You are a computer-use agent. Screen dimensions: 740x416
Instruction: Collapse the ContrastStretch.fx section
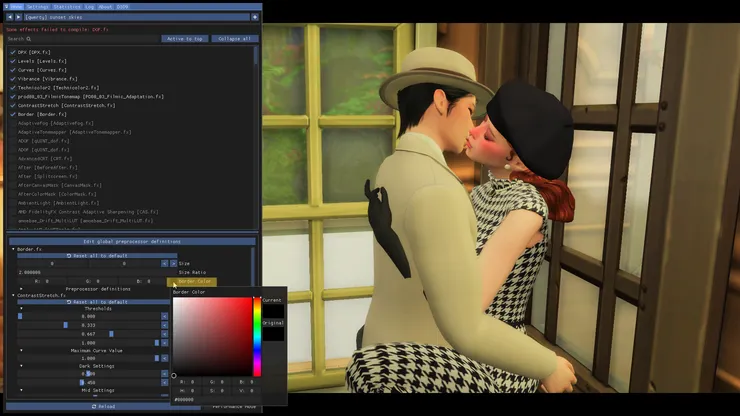[x=13, y=295]
